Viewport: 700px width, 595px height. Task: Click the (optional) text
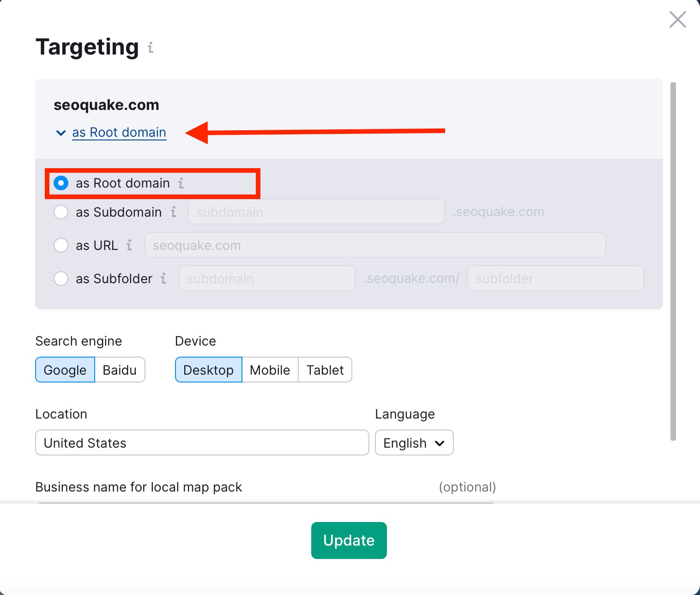coord(467,487)
